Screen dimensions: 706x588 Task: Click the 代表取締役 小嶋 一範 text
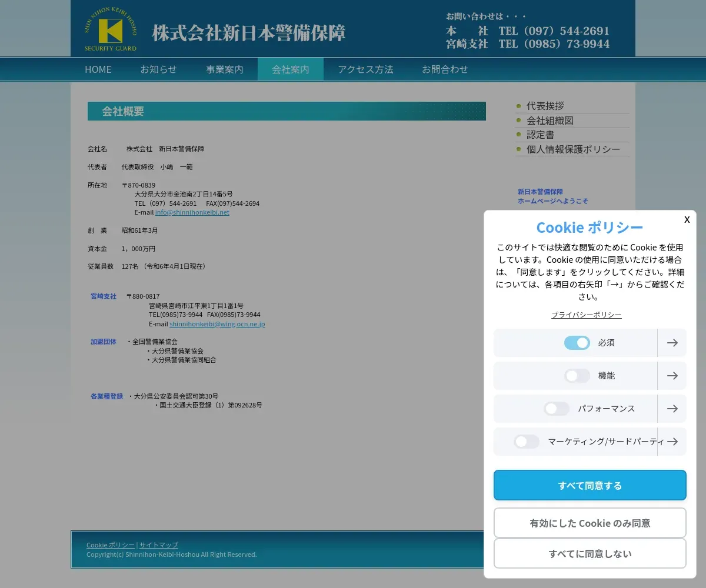(157, 167)
